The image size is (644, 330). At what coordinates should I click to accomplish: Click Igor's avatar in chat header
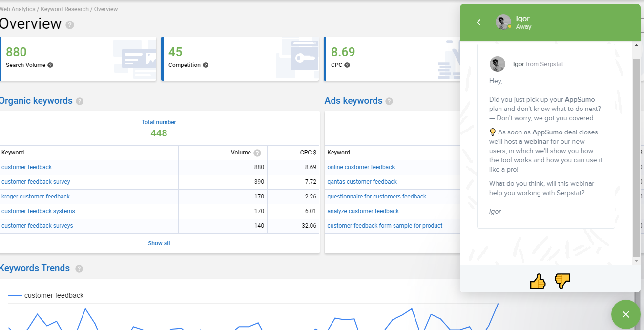click(503, 22)
